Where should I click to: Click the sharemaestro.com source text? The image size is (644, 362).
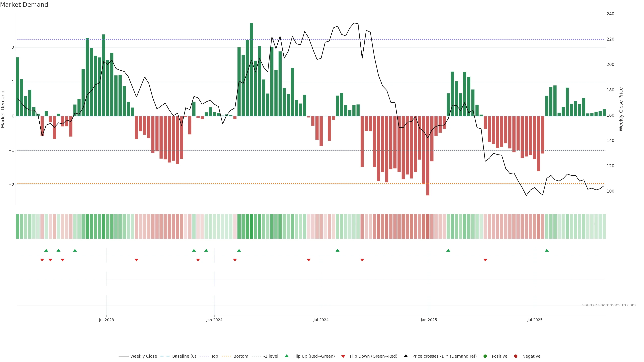(609, 305)
